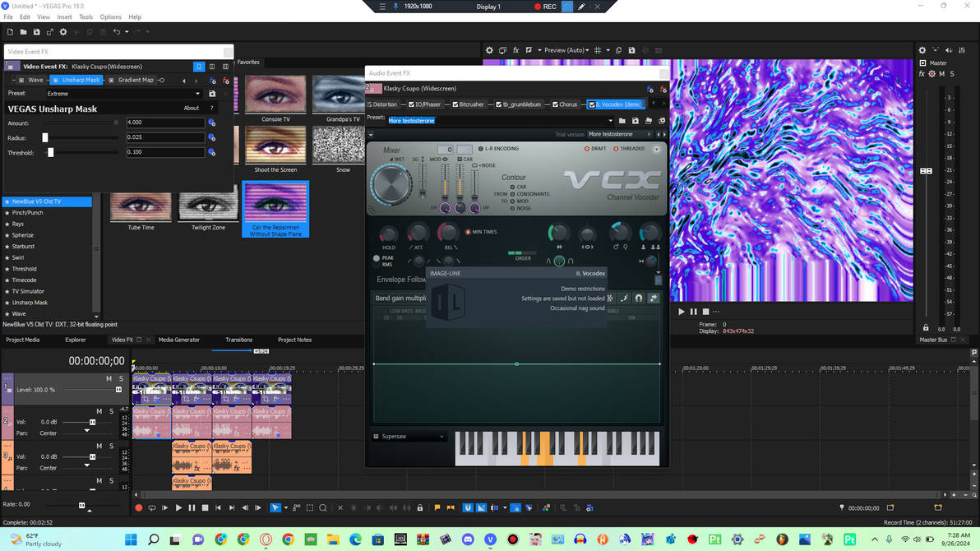Click the Master FX icon in Master Bus
Screen dimensions: 980x551
click(922, 74)
